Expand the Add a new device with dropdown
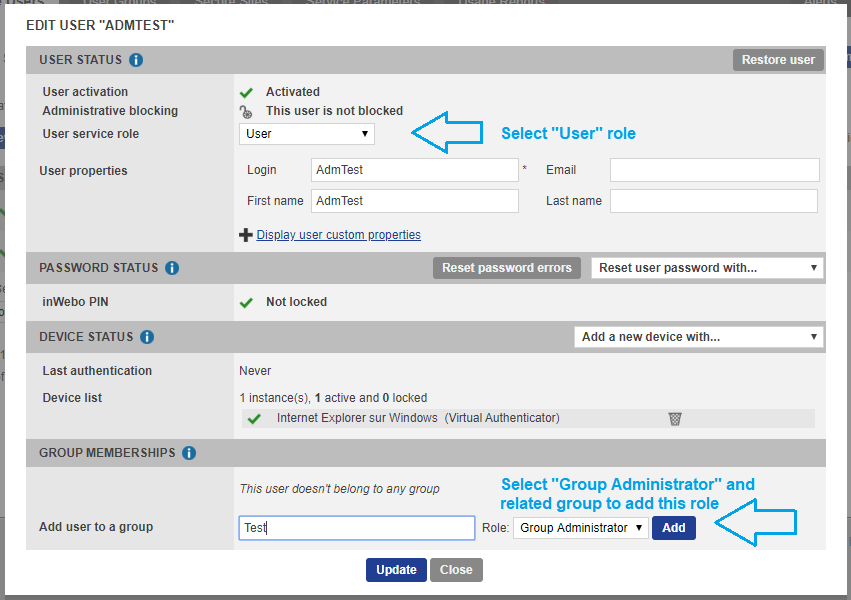The width and height of the screenshot is (851, 600). 698,337
